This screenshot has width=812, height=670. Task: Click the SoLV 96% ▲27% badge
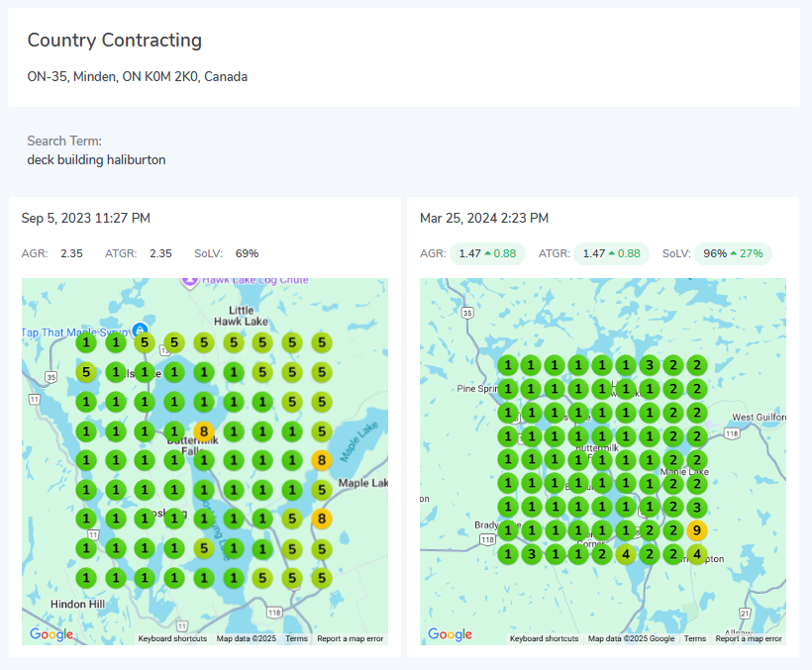pos(733,253)
